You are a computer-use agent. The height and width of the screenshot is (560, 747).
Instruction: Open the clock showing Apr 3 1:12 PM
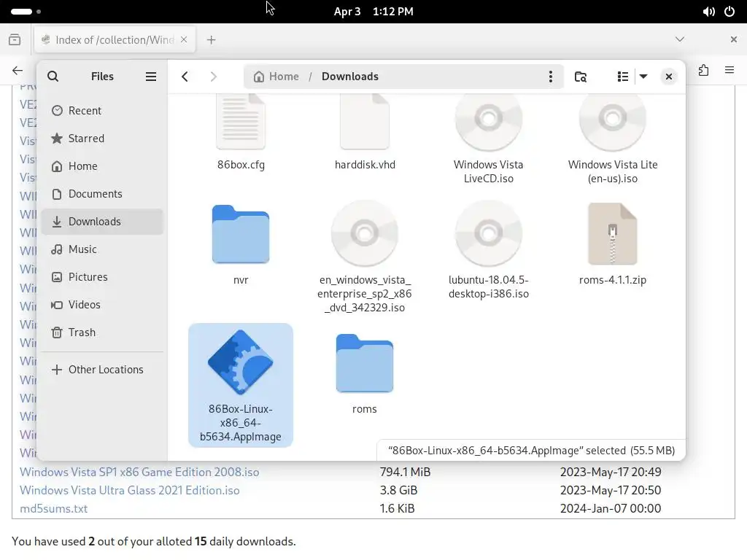[373, 12]
